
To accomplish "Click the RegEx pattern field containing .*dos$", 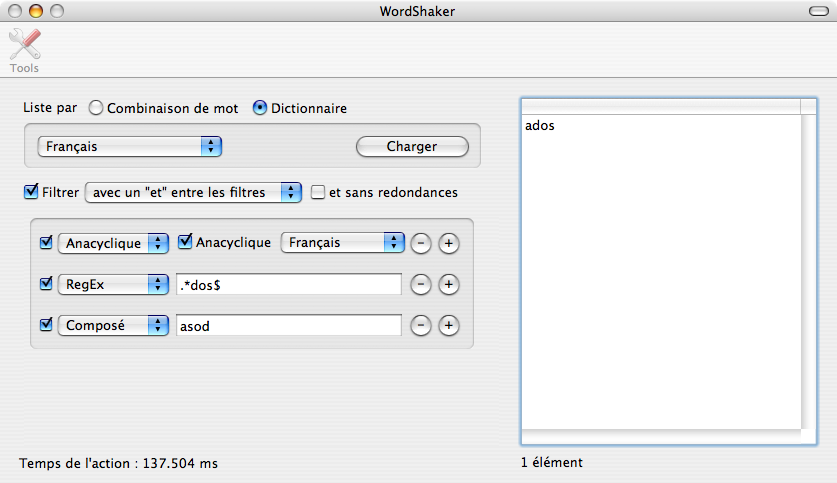I will click(x=289, y=284).
